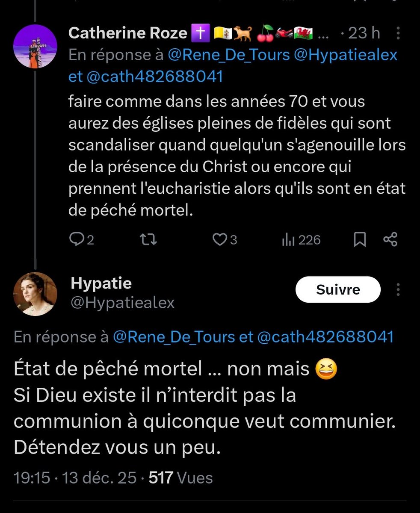
Task: Click @cath482688041 in Hypatie's reply header
Action: pos(325,337)
